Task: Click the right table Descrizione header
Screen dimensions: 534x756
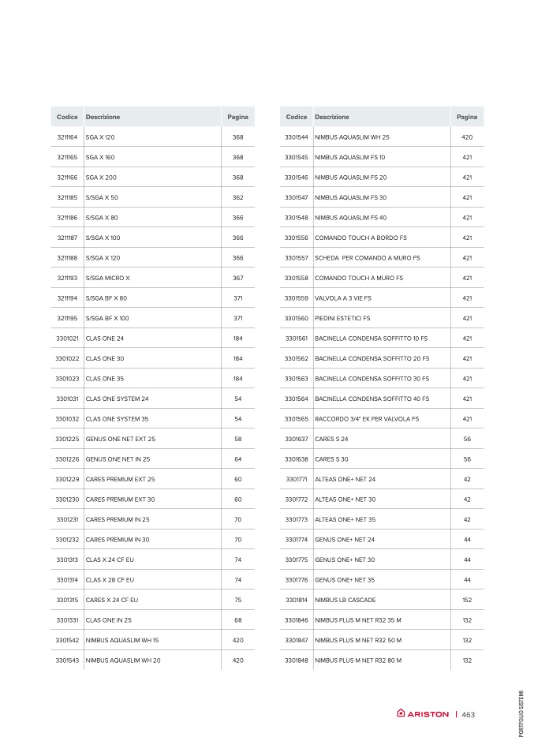Action: [332, 117]
